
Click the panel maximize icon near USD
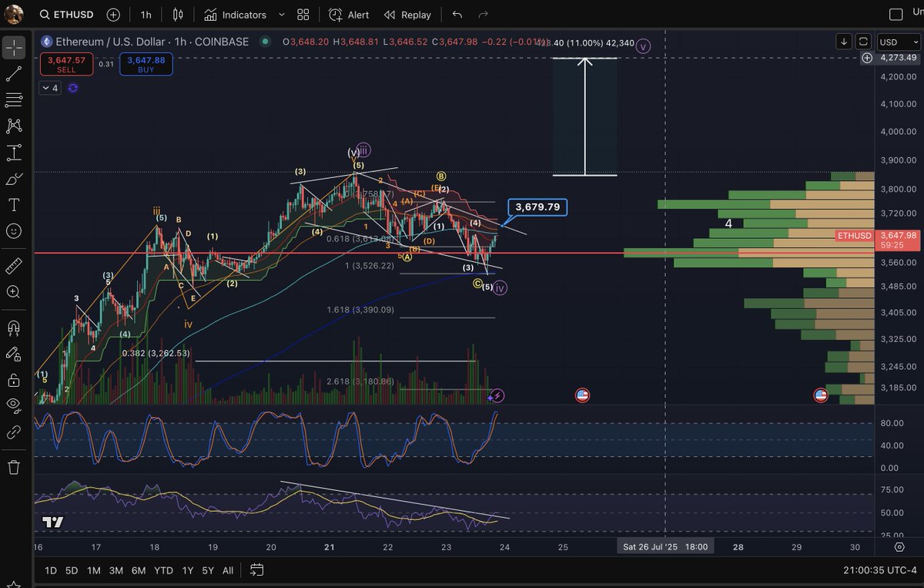[x=863, y=42]
